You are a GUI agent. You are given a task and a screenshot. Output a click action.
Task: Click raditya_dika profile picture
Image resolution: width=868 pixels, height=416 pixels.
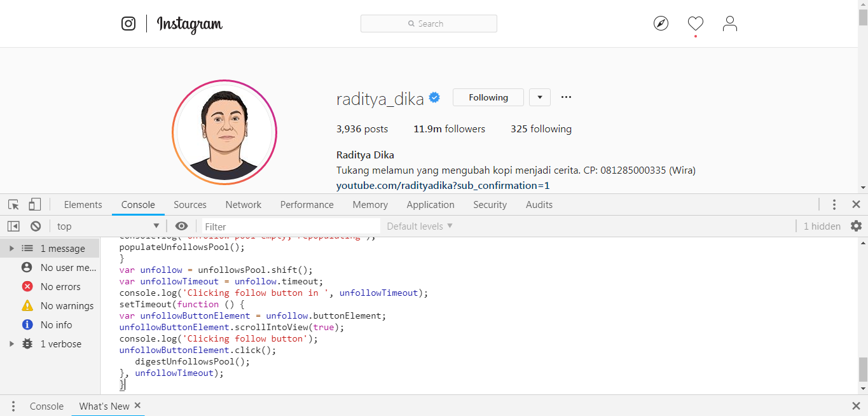[224, 132]
